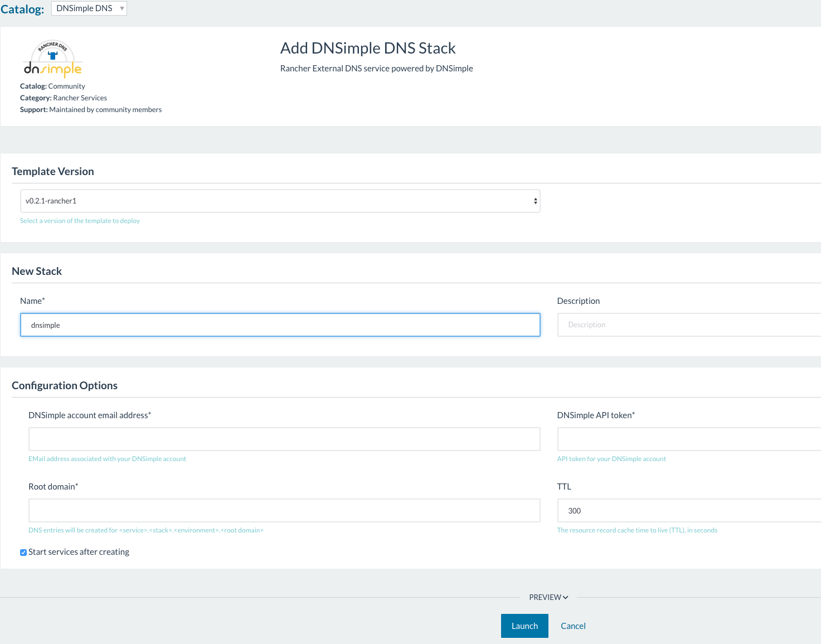Image resolution: width=821 pixels, height=644 pixels.
Task: Click the Template Version section heading
Action: (x=53, y=172)
